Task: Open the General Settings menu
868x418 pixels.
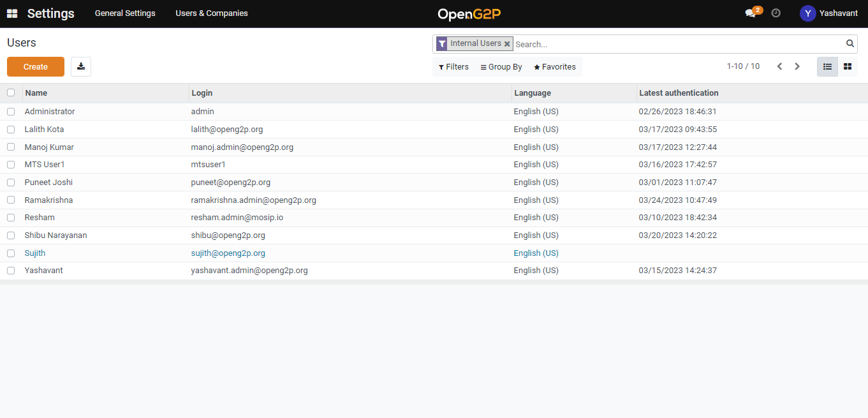Action: [x=125, y=13]
